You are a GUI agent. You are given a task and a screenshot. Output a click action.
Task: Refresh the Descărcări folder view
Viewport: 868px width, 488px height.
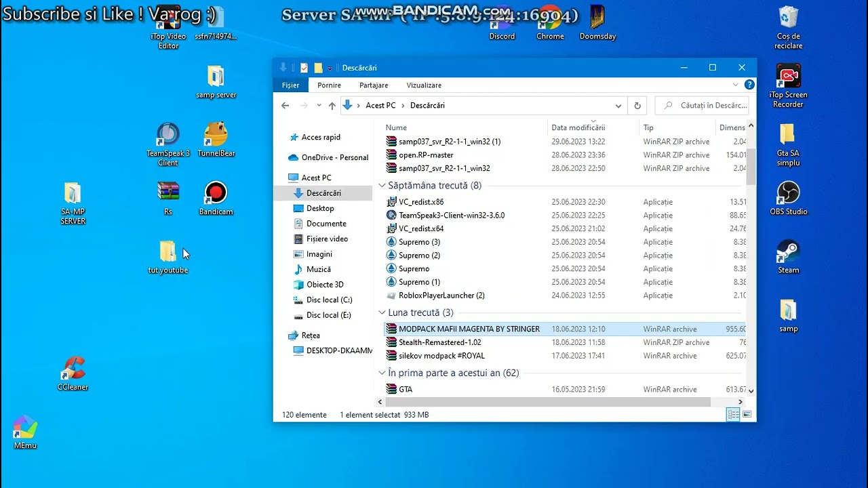coord(637,105)
